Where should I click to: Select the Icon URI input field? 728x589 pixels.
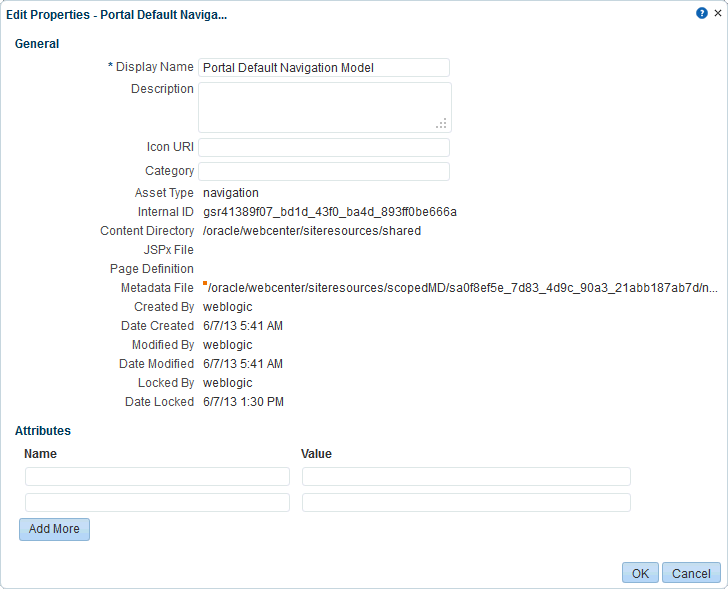pyautogui.click(x=324, y=148)
